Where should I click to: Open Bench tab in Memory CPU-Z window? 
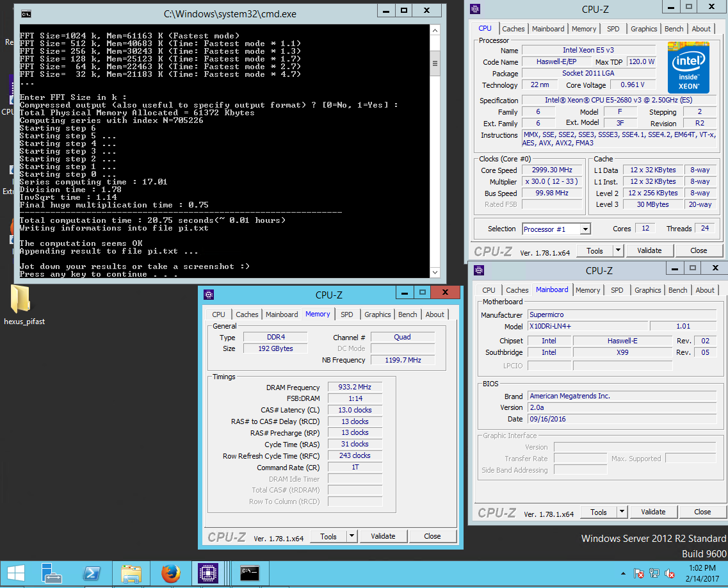[x=407, y=314]
